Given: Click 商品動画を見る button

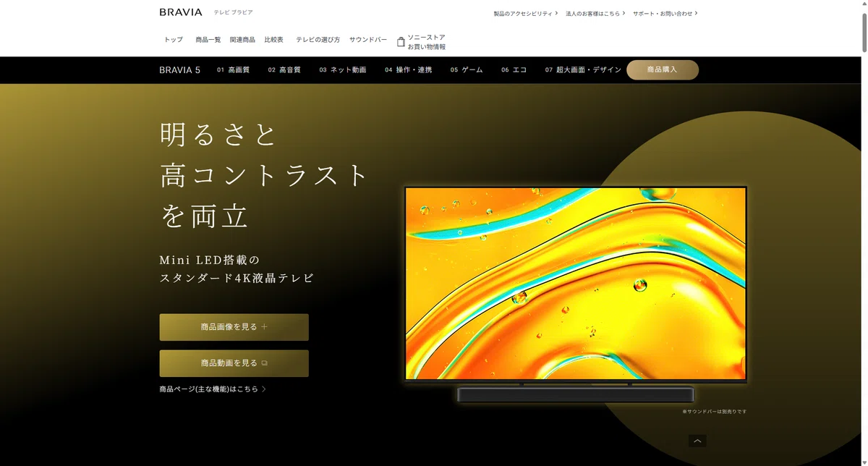Looking at the screenshot, I should click(234, 363).
